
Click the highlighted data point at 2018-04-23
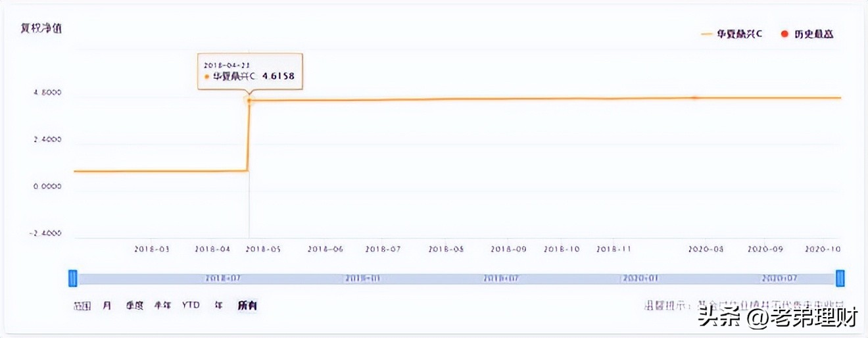coord(249,100)
